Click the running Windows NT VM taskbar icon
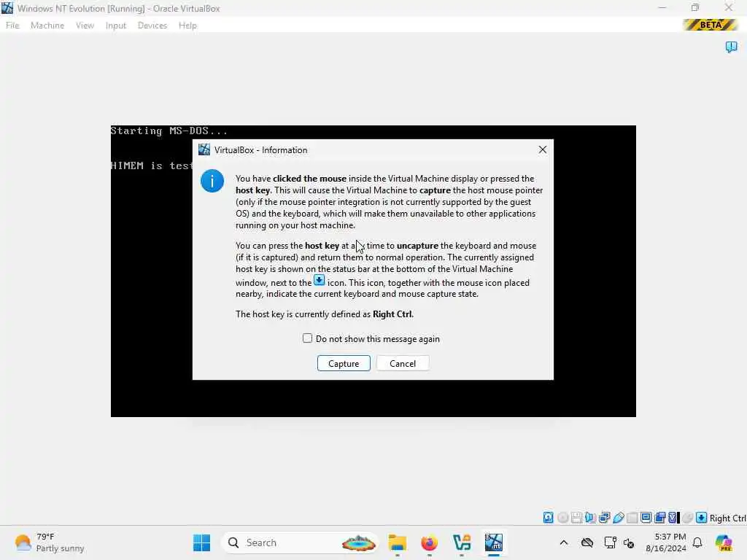 pos(494,542)
